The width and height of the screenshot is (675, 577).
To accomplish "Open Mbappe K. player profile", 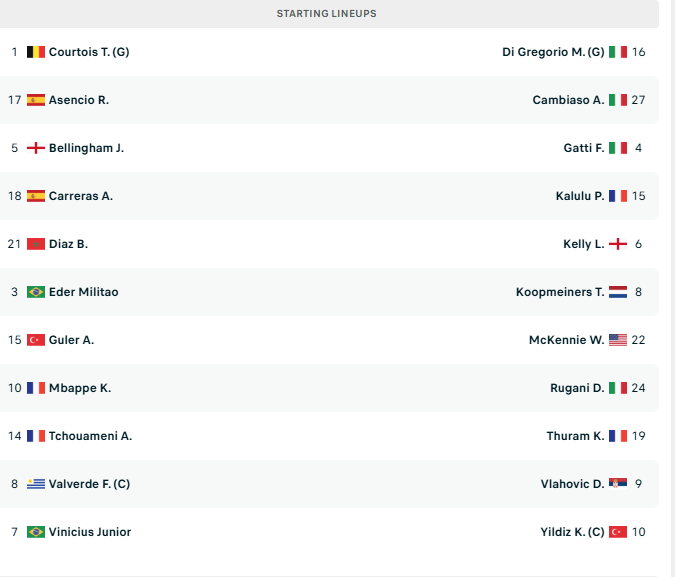I will pyautogui.click(x=80, y=388).
